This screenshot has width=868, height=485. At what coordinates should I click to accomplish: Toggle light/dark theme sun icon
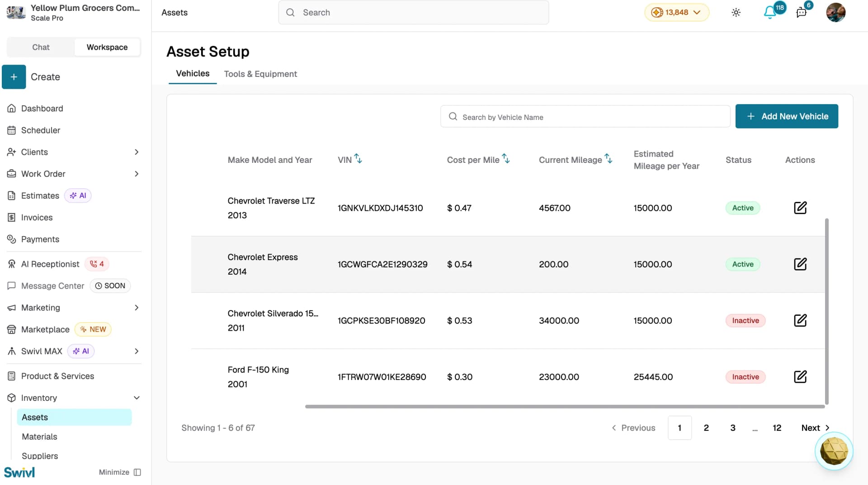coord(736,13)
